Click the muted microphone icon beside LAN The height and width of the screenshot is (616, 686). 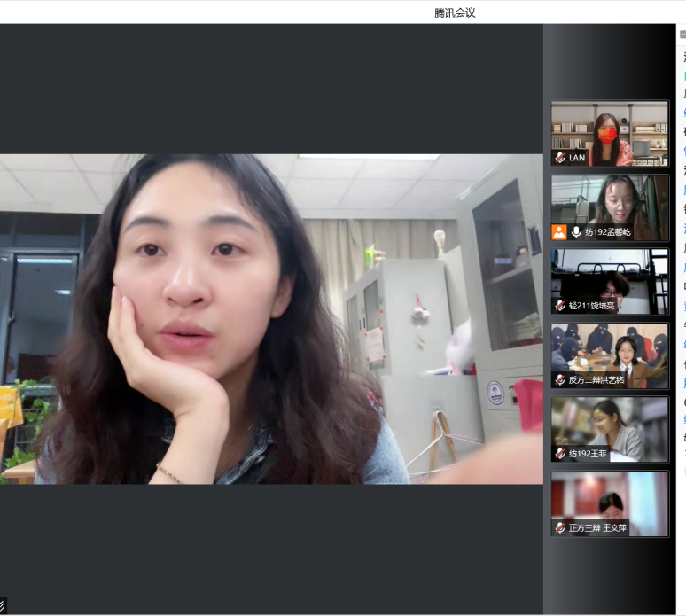point(560,158)
